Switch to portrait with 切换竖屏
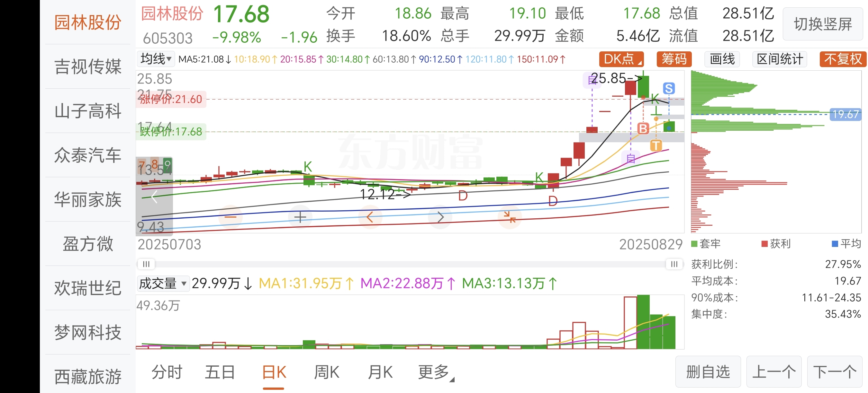 pos(823,24)
